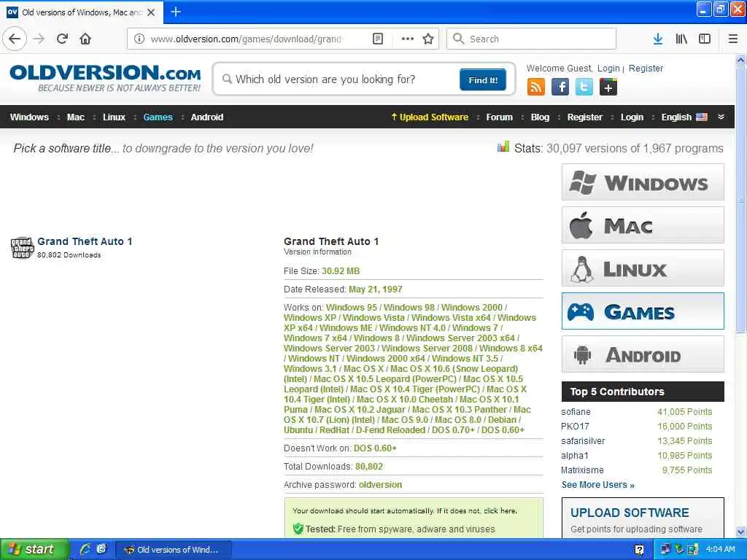This screenshot has width=747, height=560.
Task: Click the large LINUX category button
Action: [x=643, y=268]
